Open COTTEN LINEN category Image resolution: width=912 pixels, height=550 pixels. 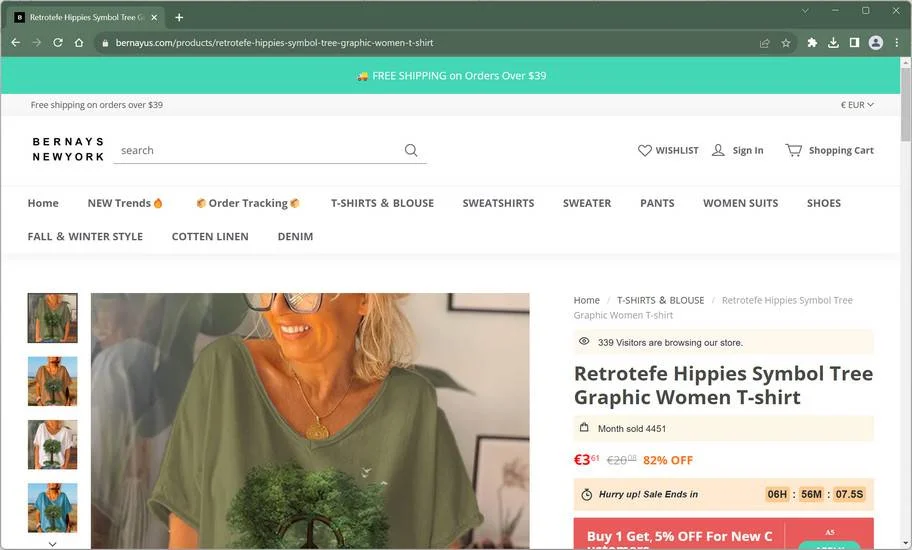point(210,237)
